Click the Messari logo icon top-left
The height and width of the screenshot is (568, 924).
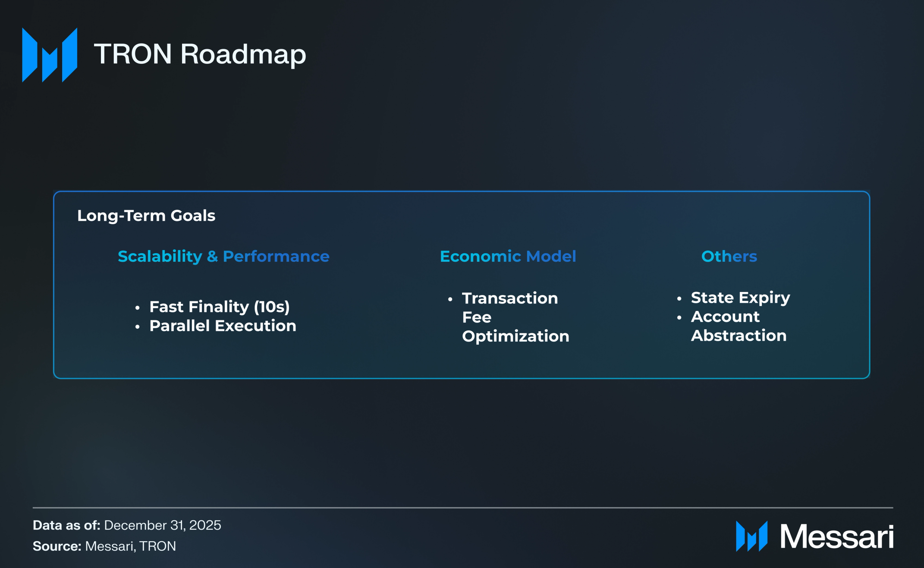(50, 55)
